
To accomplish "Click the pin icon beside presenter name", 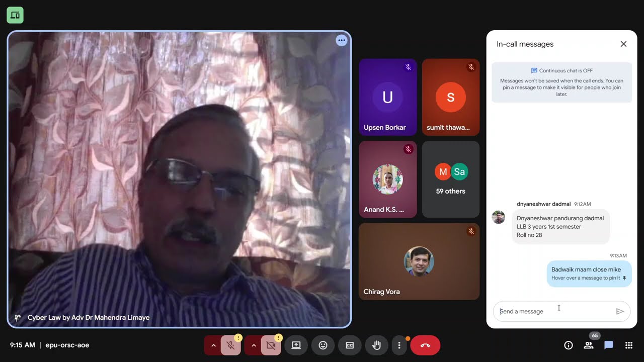I will pyautogui.click(x=18, y=318).
